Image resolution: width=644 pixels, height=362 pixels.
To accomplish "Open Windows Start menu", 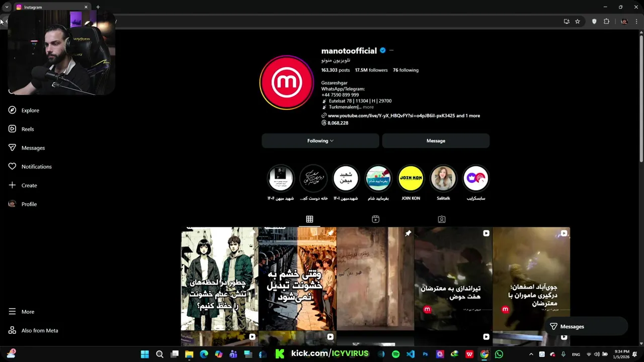I will coord(145,354).
